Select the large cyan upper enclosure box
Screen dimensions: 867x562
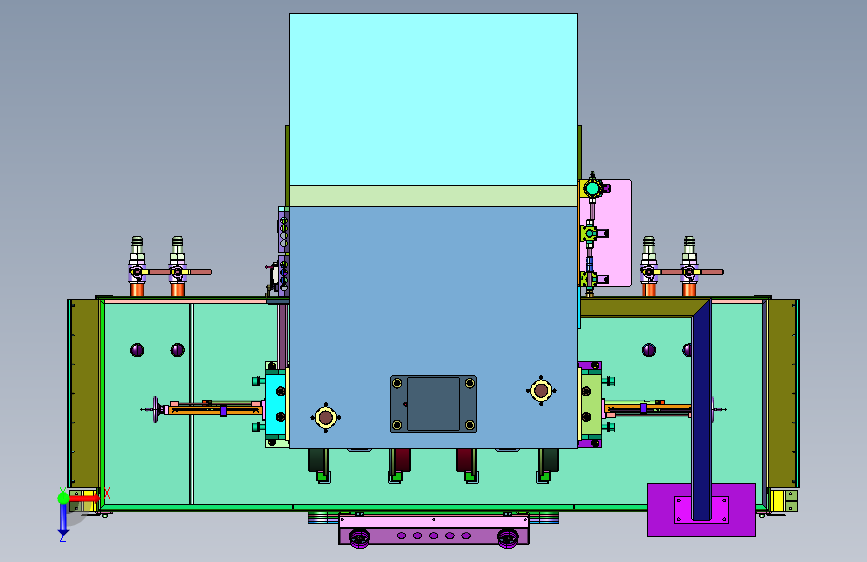[433, 100]
